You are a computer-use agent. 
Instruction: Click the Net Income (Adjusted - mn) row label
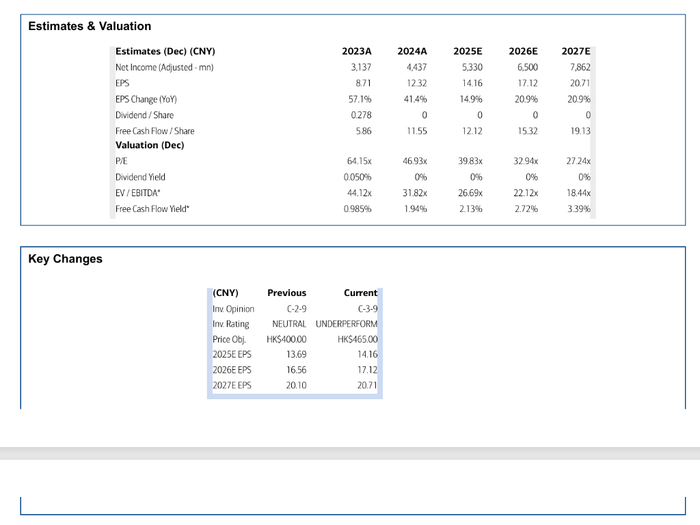click(x=164, y=67)
